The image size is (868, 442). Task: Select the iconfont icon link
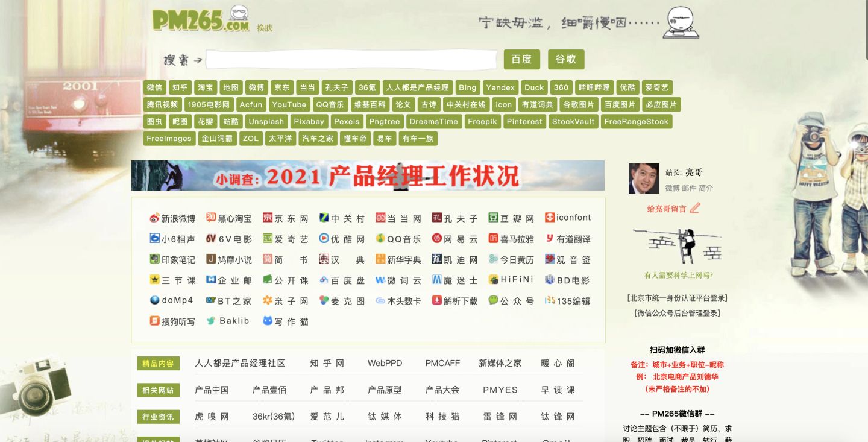click(568, 217)
